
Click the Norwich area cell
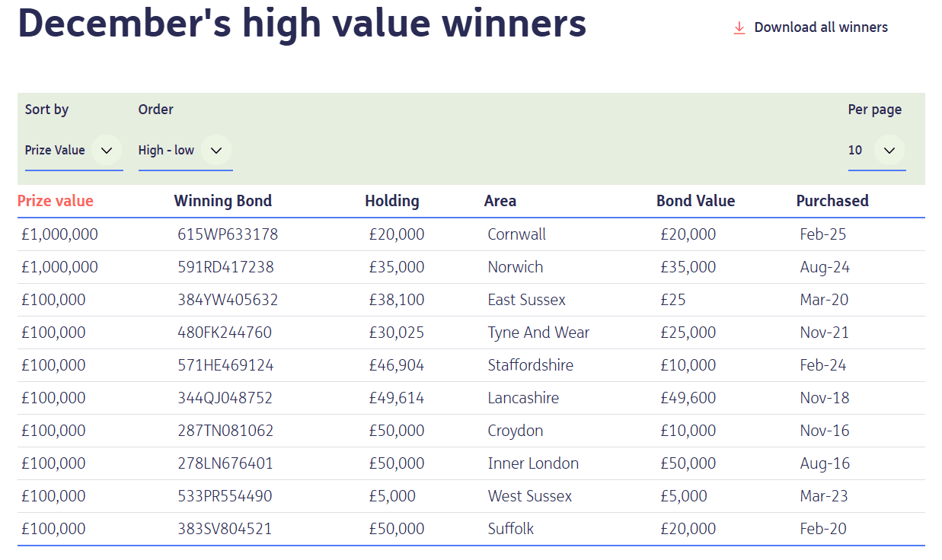516,267
